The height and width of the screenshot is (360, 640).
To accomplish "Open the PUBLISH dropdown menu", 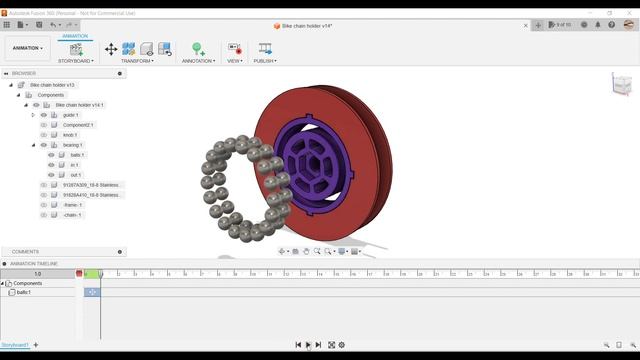I will pos(265,61).
